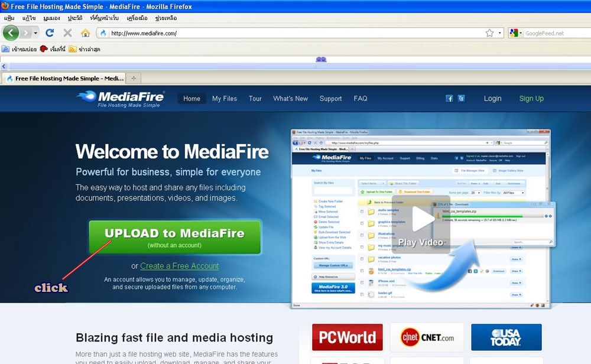The image size is (591, 364).
Task: Click the เริ่มที่นี่ bookmark
Action: click(53, 49)
